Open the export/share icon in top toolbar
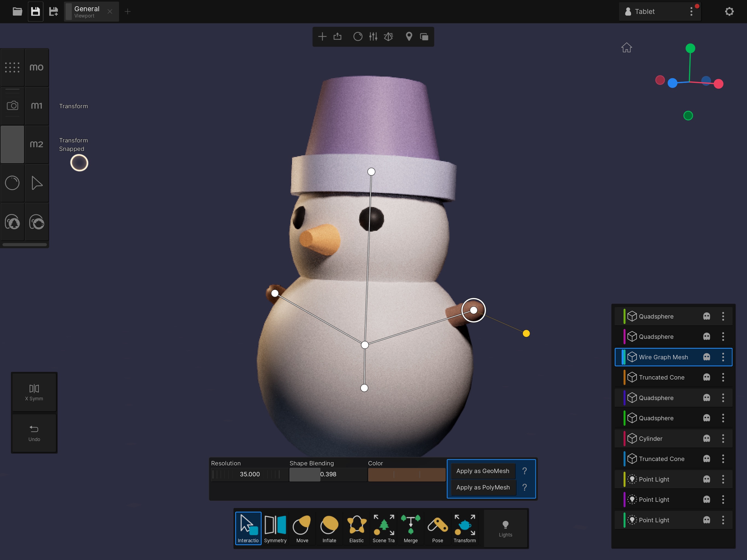Screen dimensions: 747x560 click(337, 36)
